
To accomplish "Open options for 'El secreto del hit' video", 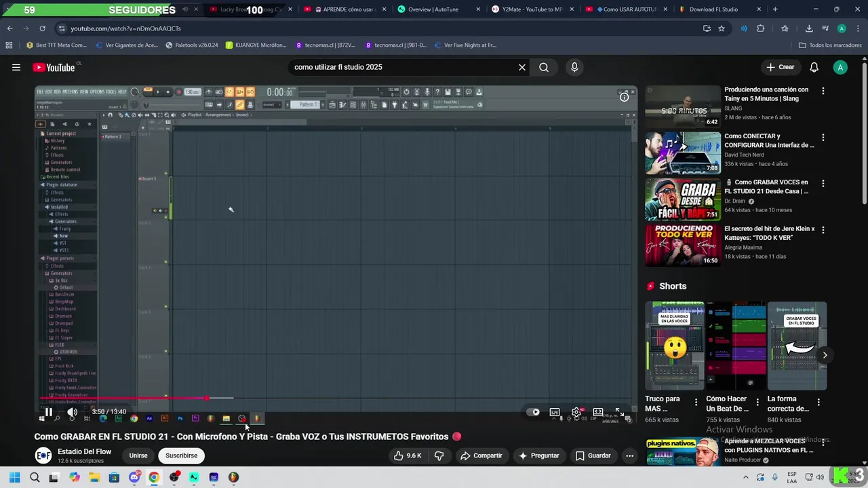I will coord(823,230).
